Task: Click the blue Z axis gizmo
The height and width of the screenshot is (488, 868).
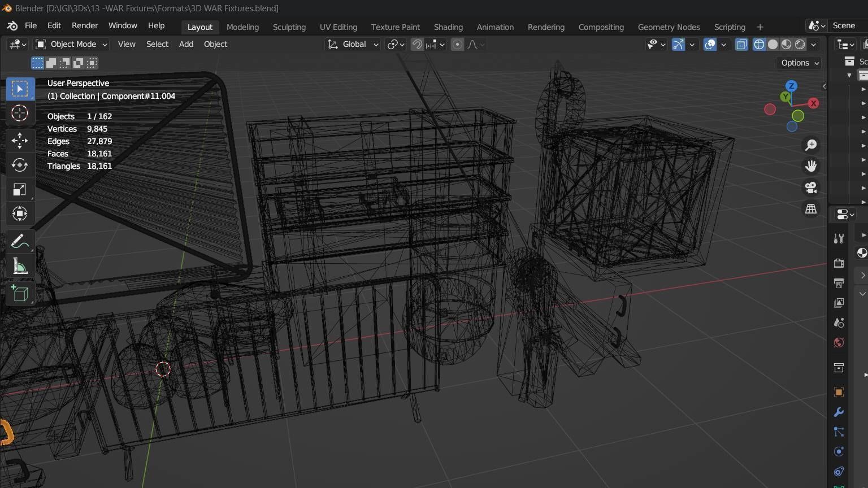Action: coord(791,86)
